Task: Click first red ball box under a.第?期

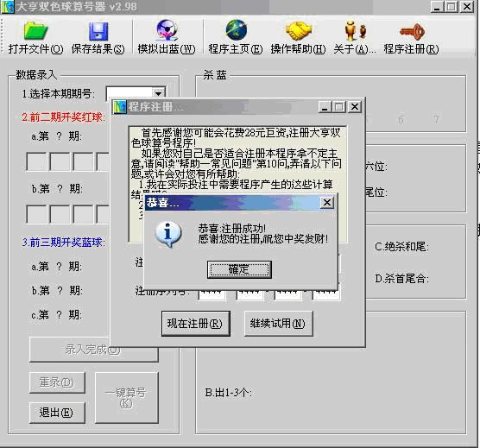Action: [x=37, y=161]
